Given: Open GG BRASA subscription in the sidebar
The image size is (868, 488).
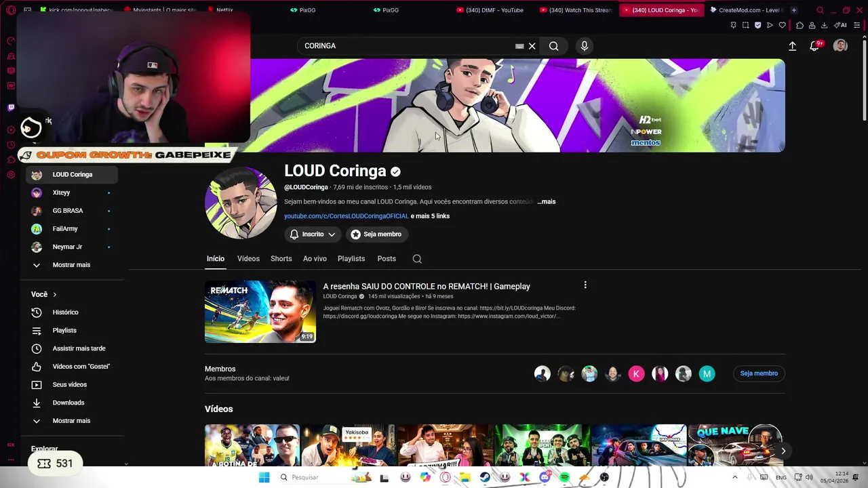Looking at the screenshot, I should click(72, 211).
